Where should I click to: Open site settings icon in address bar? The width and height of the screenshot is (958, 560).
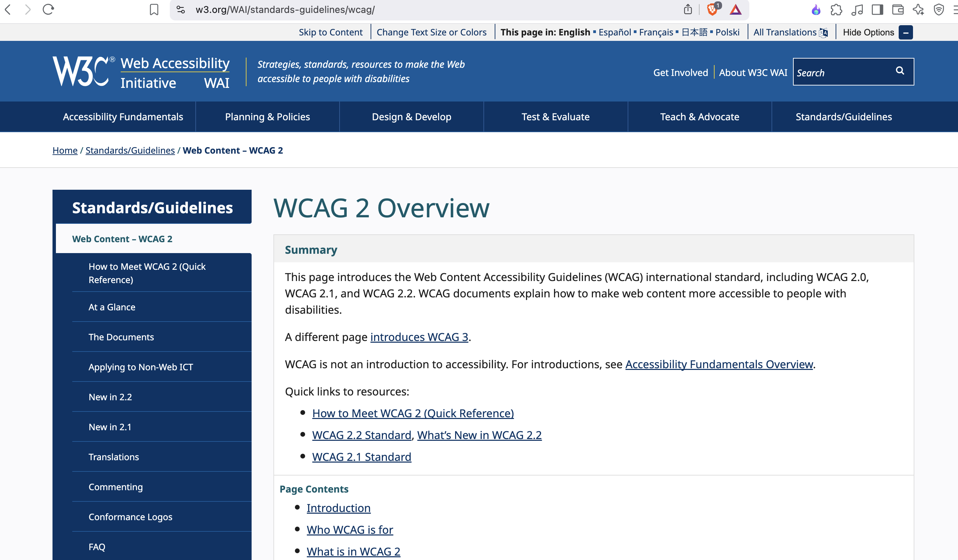coord(181,10)
